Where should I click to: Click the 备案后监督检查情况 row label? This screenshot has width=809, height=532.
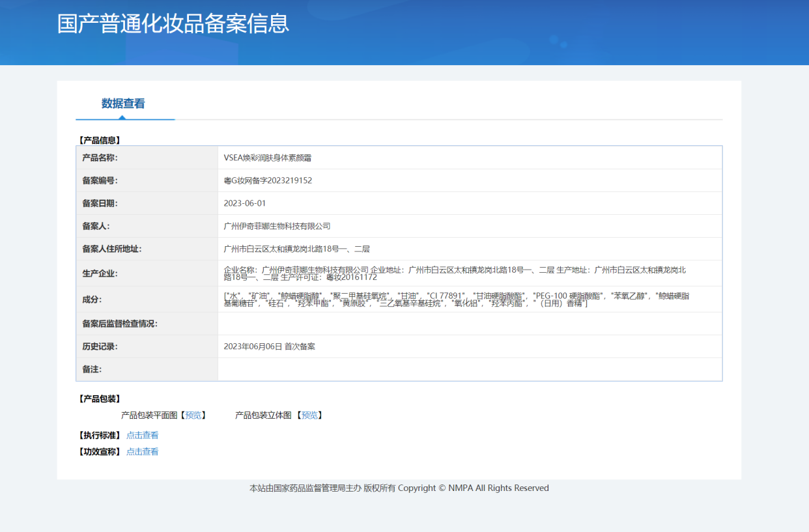(x=120, y=324)
